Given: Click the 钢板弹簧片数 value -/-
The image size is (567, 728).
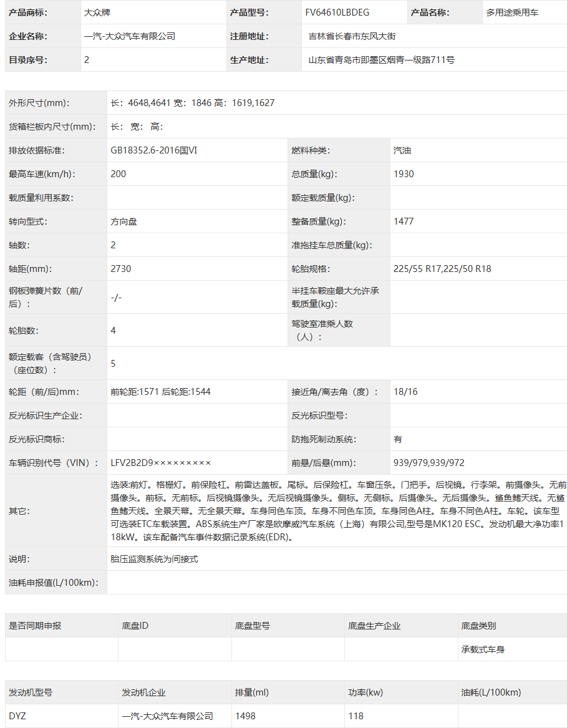Looking at the screenshot, I should pyautogui.click(x=116, y=297).
